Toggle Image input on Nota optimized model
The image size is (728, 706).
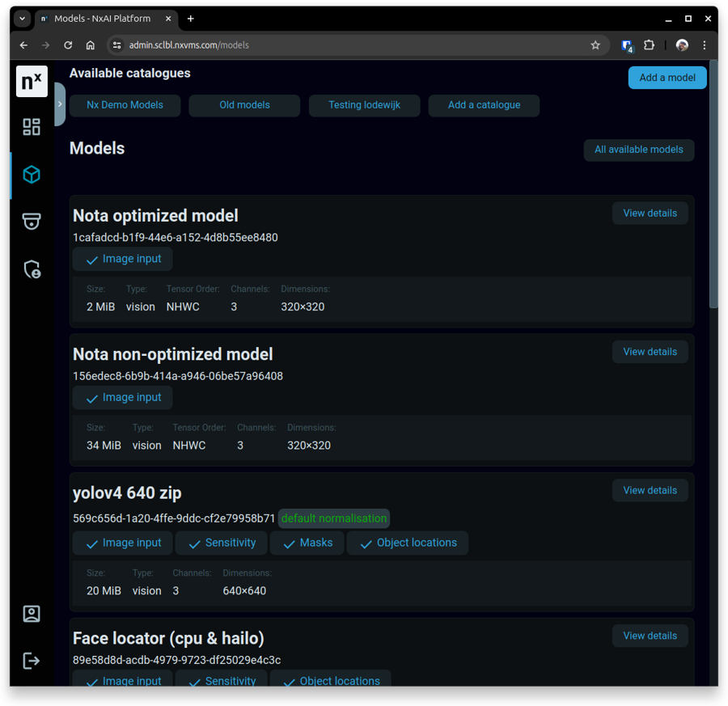point(123,260)
